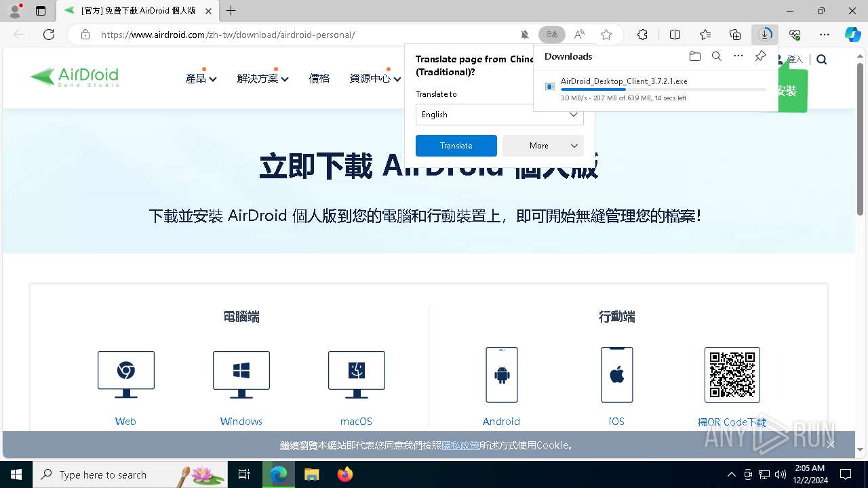This screenshot has width=868, height=488.
Task: Open the tab actions menu icon
Action: [41, 11]
